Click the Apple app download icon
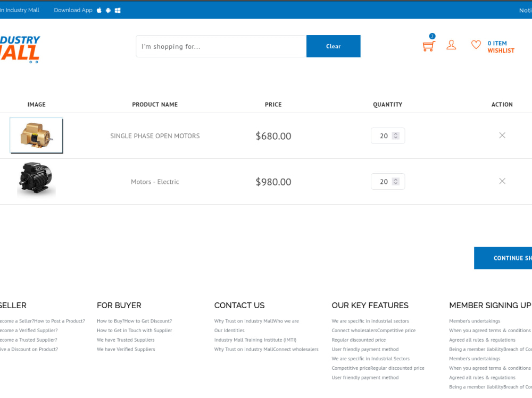 99,10
